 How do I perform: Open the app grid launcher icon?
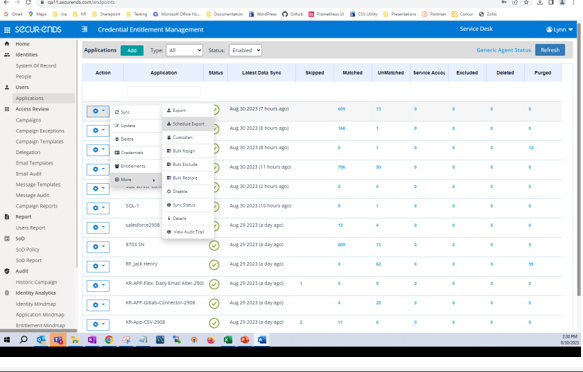[x=7, y=30]
